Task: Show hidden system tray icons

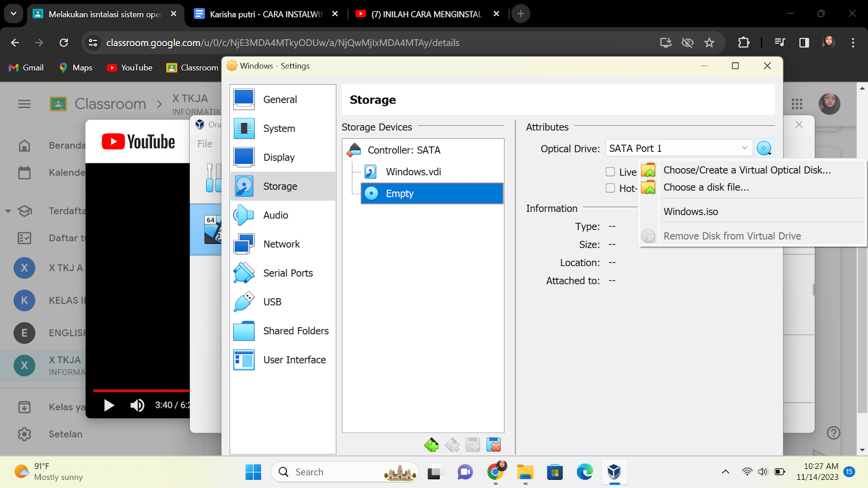Action: point(725,472)
